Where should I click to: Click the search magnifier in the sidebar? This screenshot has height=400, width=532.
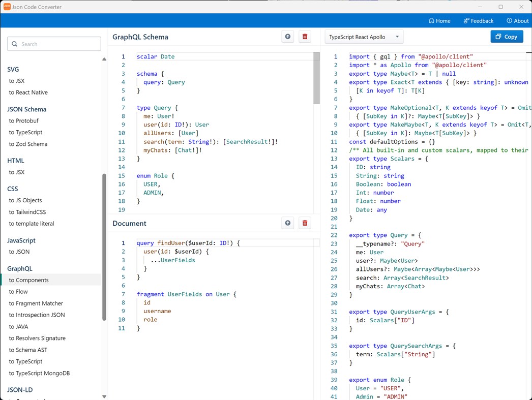tap(14, 44)
